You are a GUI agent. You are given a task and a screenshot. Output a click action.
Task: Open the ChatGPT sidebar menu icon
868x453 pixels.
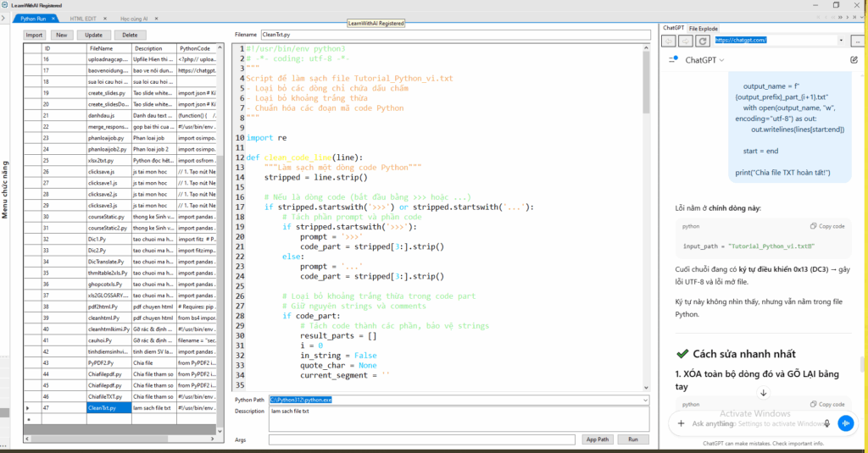click(674, 60)
